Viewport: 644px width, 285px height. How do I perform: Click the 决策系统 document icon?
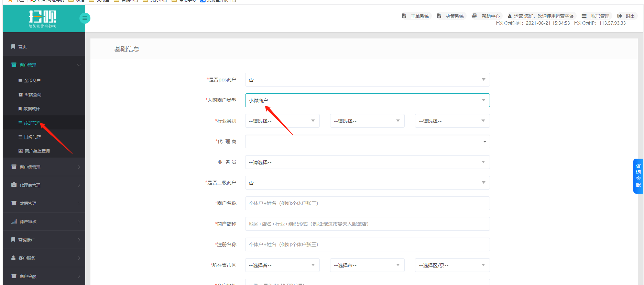click(x=439, y=16)
